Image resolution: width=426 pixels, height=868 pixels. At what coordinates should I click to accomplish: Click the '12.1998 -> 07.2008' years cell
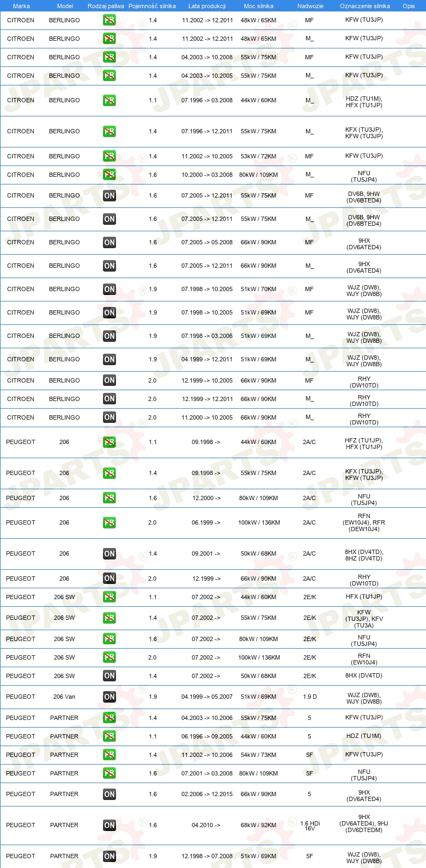(x=207, y=856)
